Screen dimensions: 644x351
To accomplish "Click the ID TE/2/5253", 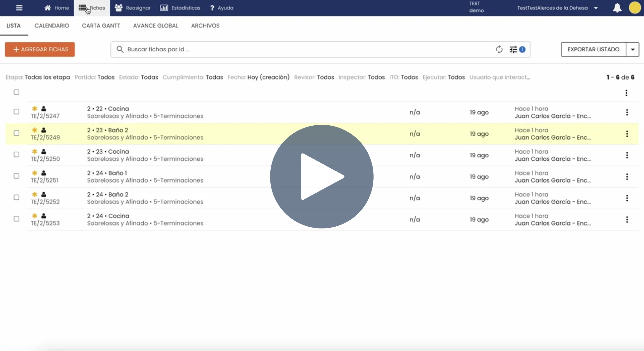I will click(x=45, y=223).
